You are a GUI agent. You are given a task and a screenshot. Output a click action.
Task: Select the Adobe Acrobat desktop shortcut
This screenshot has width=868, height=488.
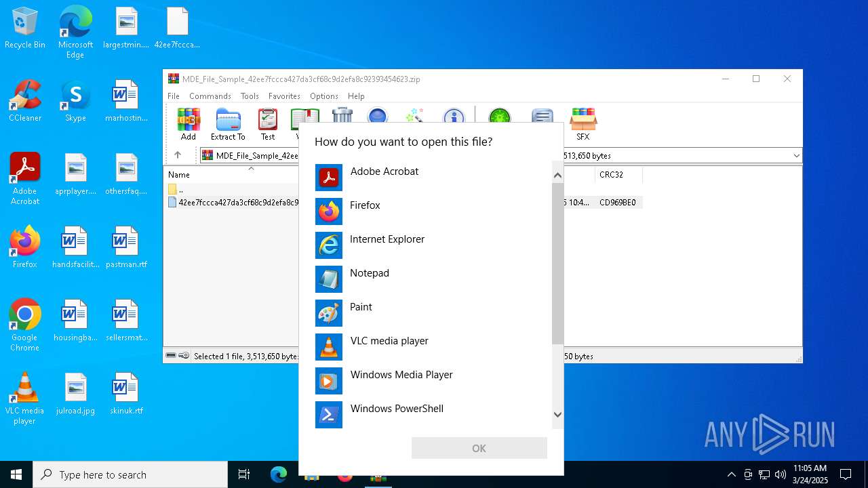[x=25, y=179]
